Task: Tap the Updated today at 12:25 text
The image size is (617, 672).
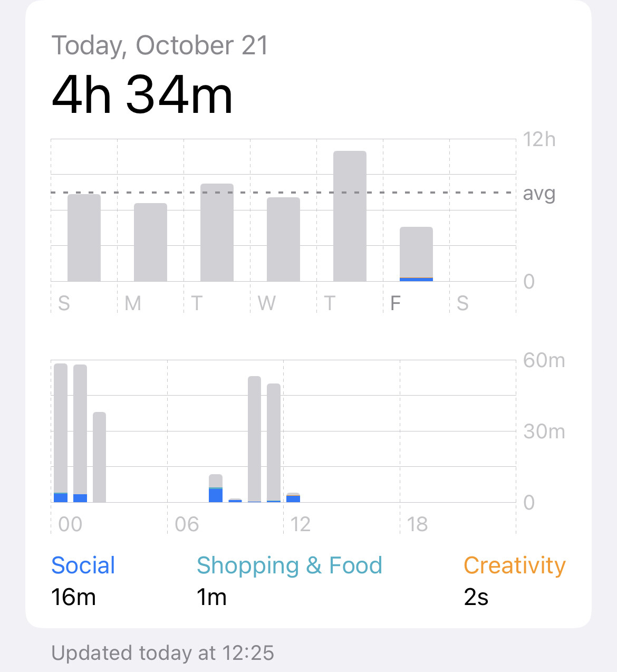Action: point(162,652)
